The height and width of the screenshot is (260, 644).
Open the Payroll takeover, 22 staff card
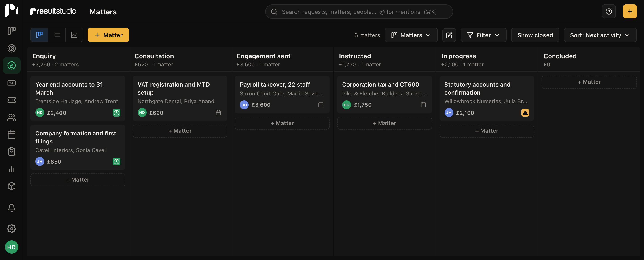[282, 95]
